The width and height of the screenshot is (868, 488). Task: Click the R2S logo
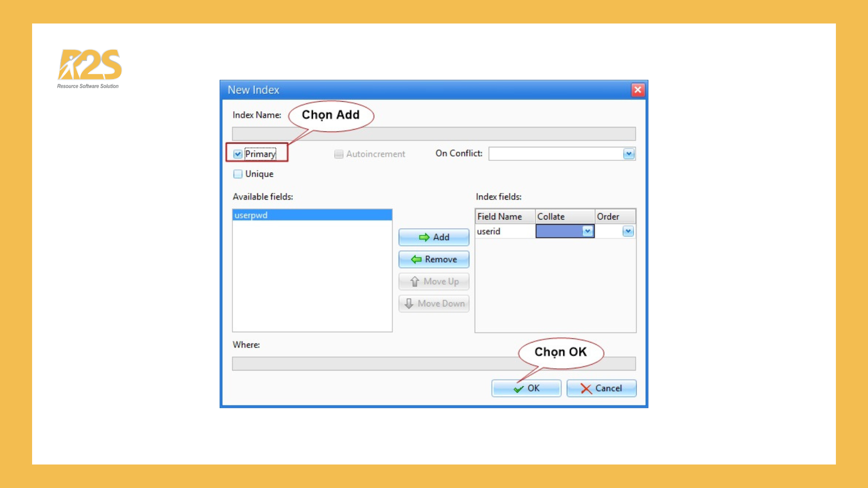point(89,65)
